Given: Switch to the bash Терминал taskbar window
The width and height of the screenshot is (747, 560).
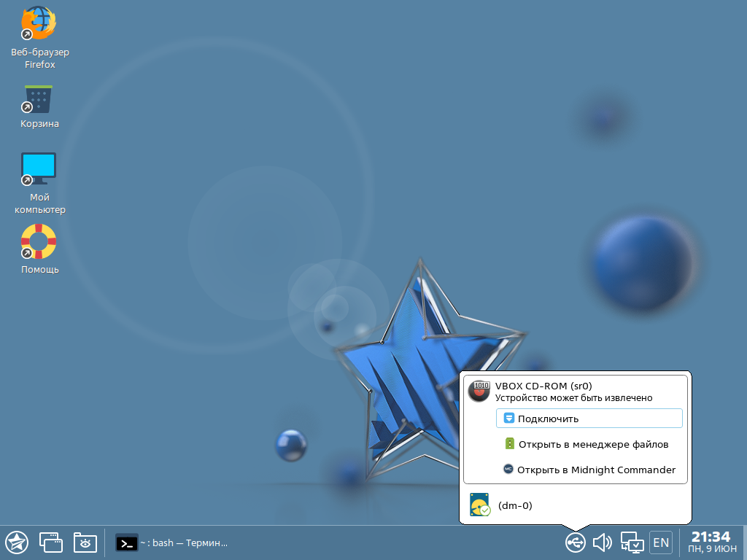Looking at the screenshot, I should coord(171,542).
